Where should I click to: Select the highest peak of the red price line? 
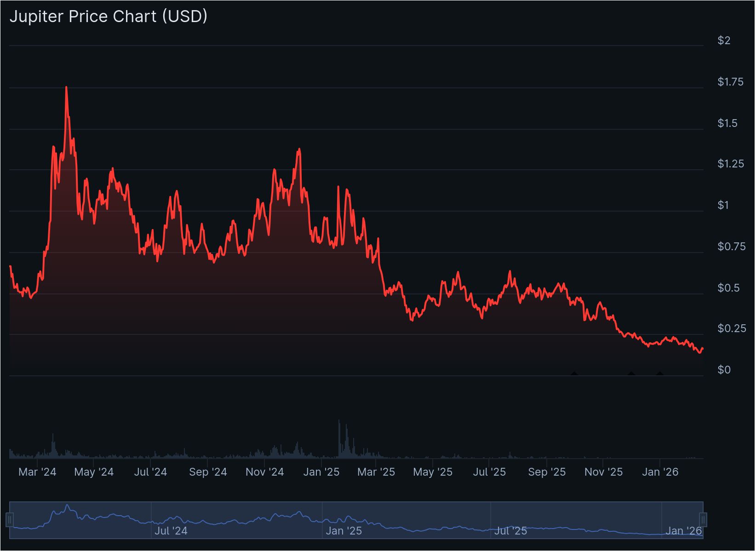click(x=66, y=87)
